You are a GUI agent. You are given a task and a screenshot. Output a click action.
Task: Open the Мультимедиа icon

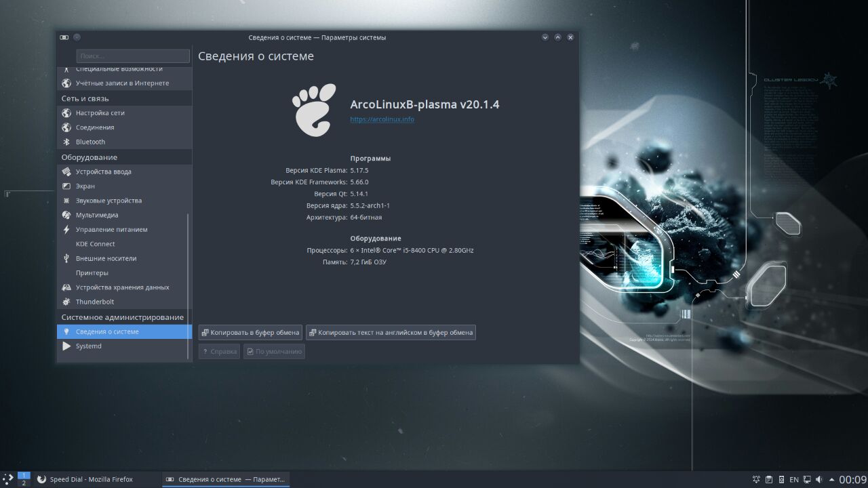pyautogui.click(x=66, y=215)
